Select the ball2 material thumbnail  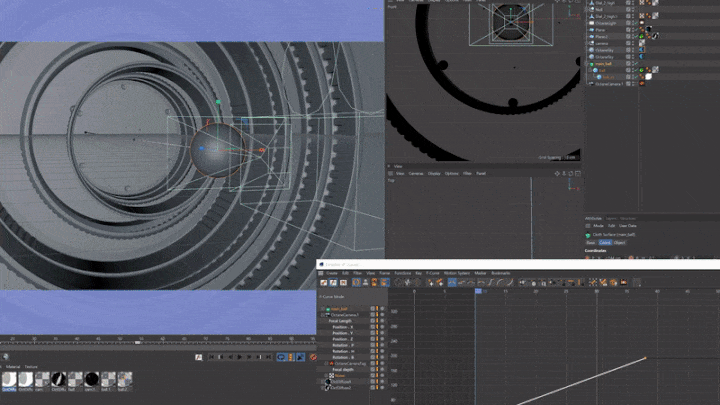click(124, 379)
